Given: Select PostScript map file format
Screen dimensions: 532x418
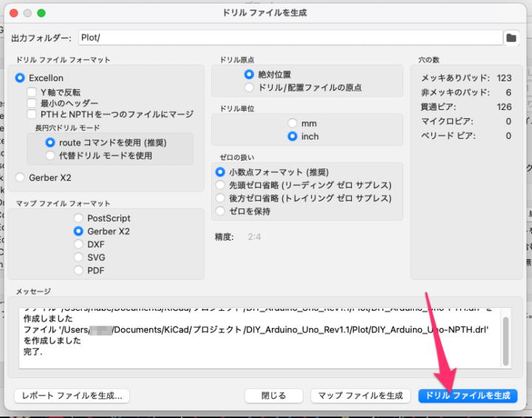Looking at the screenshot, I should tap(78, 218).
